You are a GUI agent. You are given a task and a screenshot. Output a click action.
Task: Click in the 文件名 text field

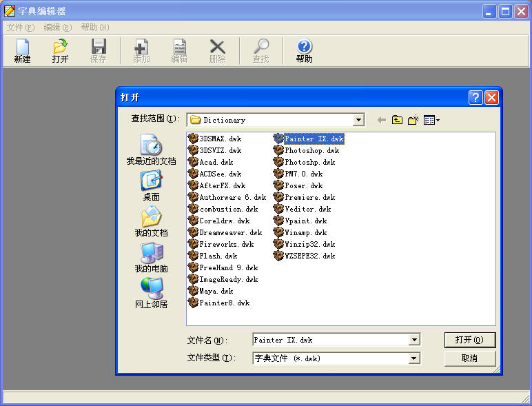[331, 339]
